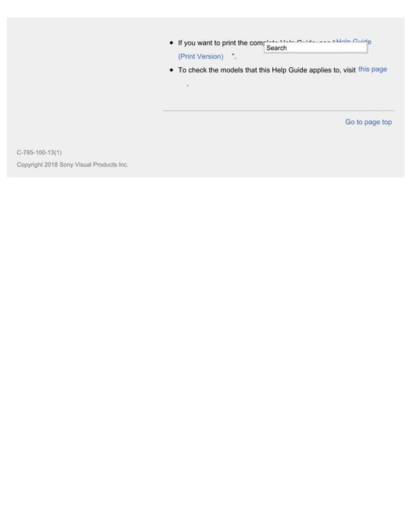411x532 pixels.
Task: Click the second bullet about checking models
Action: tap(278, 76)
